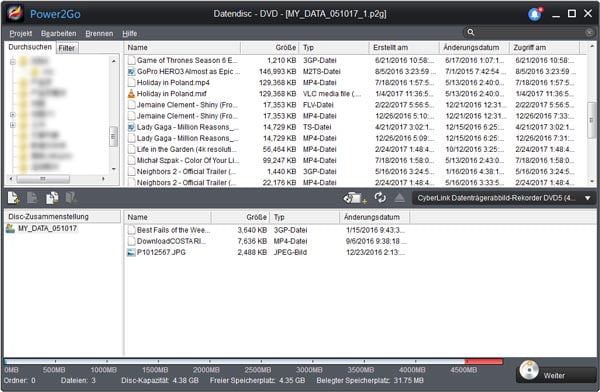Click the add files toolbar icon
600x392 pixels.
pyautogui.click(x=13, y=198)
